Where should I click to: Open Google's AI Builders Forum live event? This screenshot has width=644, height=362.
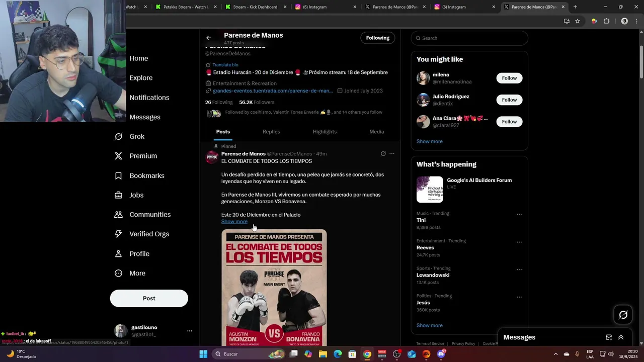(469, 189)
